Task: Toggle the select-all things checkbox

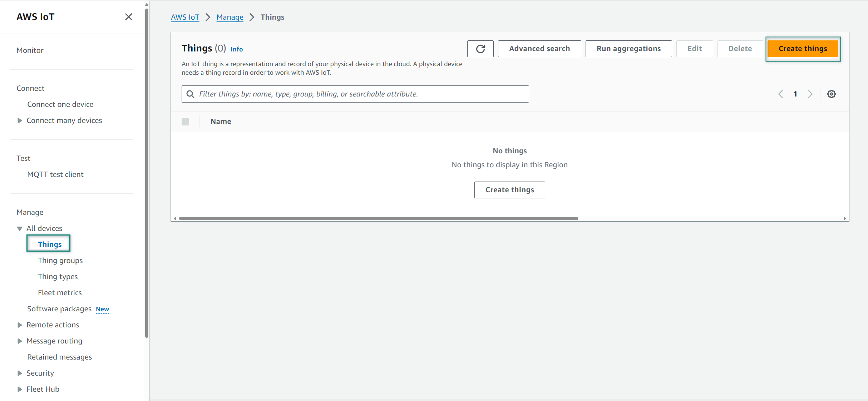Action: [185, 122]
